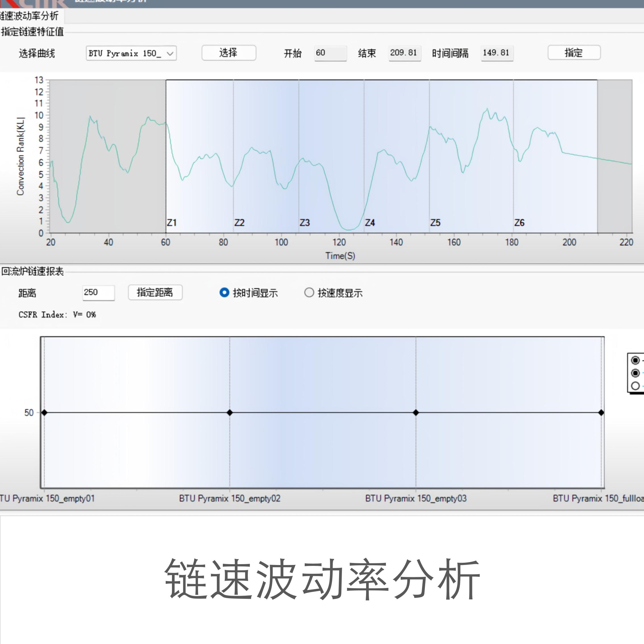Switch to the 链速波动率分析 tab
The width and height of the screenshot is (644, 644).
(x=30, y=16)
